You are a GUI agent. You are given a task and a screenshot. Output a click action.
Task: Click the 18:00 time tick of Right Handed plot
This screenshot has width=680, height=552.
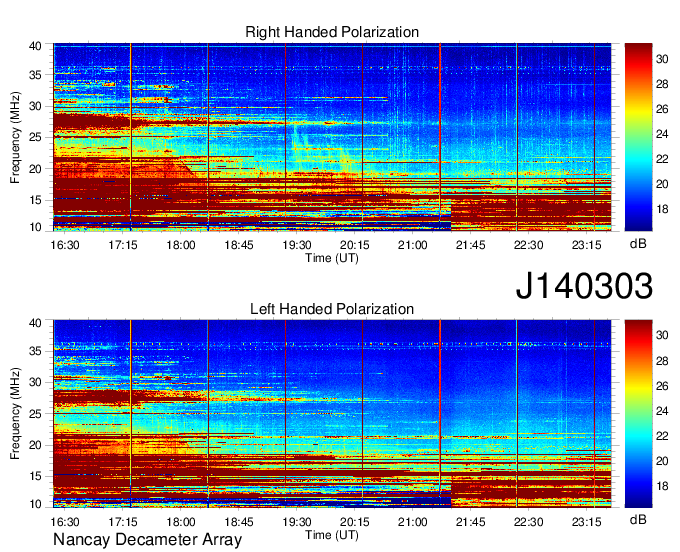(x=181, y=245)
